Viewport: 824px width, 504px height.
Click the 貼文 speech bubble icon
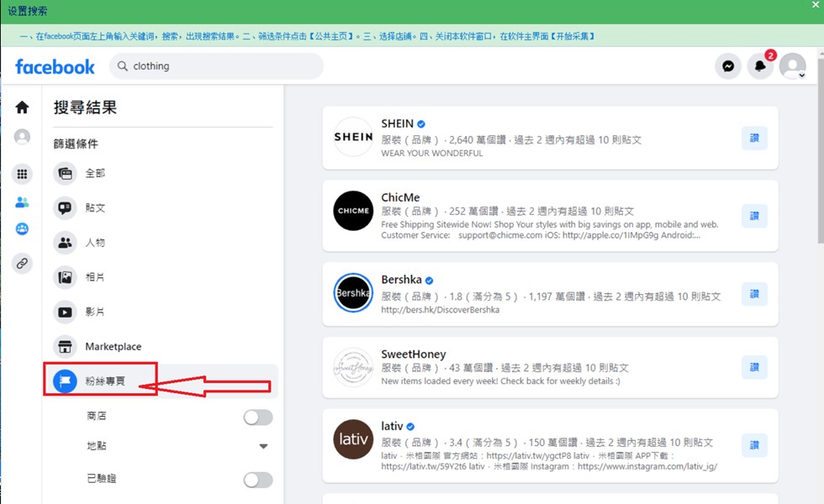pos(66,208)
